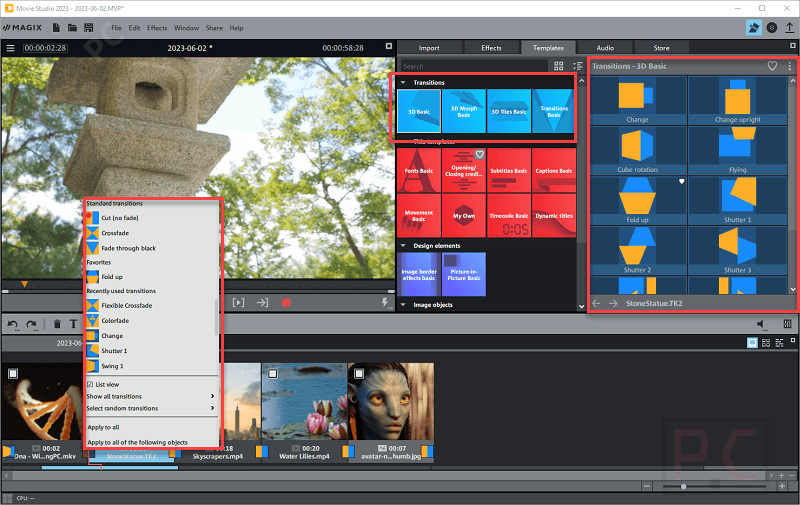
Task: Toggle the List view checkbox in menu
Action: point(90,384)
